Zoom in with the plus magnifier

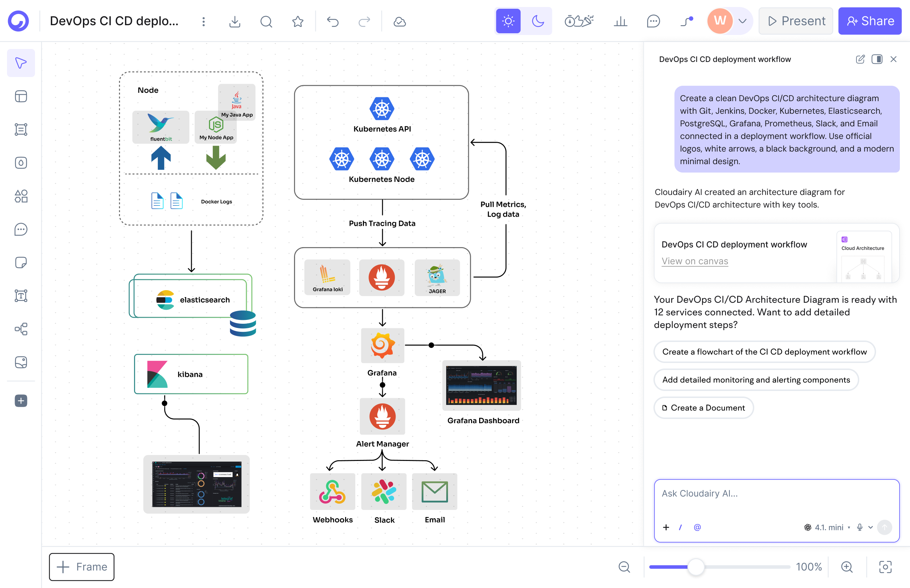(x=847, y=567)
